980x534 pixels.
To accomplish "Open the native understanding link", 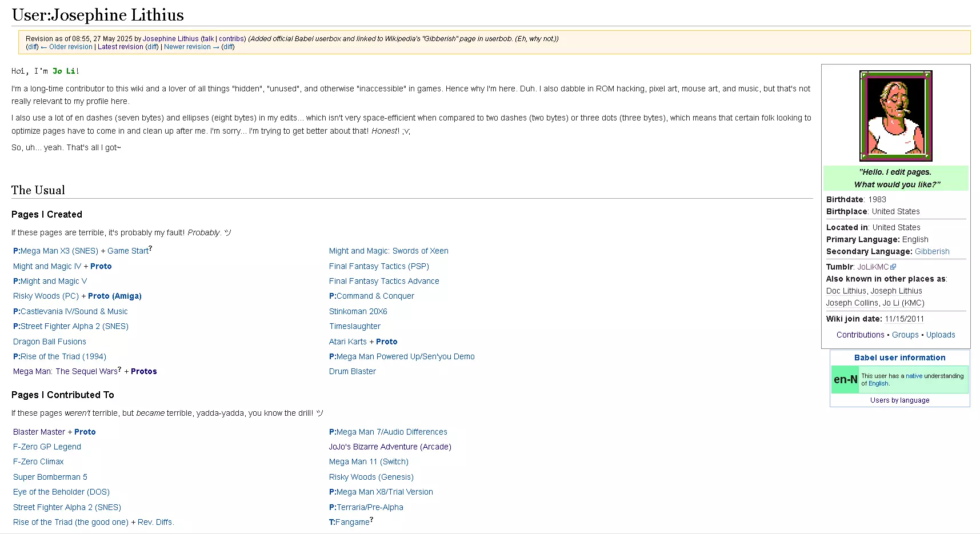I will click(x=914, y=376).
